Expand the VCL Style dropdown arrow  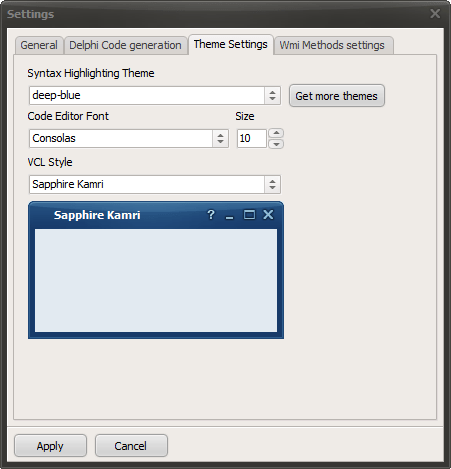pyautogui.click(x=272, y=184)
